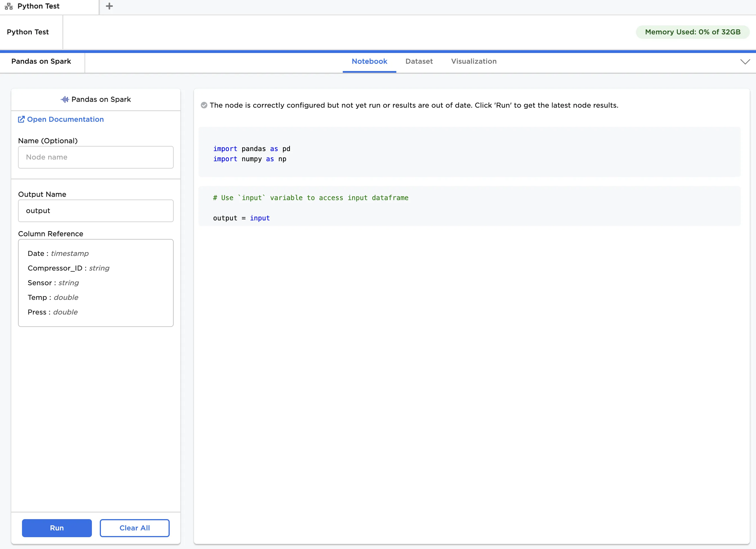Viewport: 756px width, 549px height.
Task: Click the workflow icon in Python Test tab
Action: [x=9, y=6]
